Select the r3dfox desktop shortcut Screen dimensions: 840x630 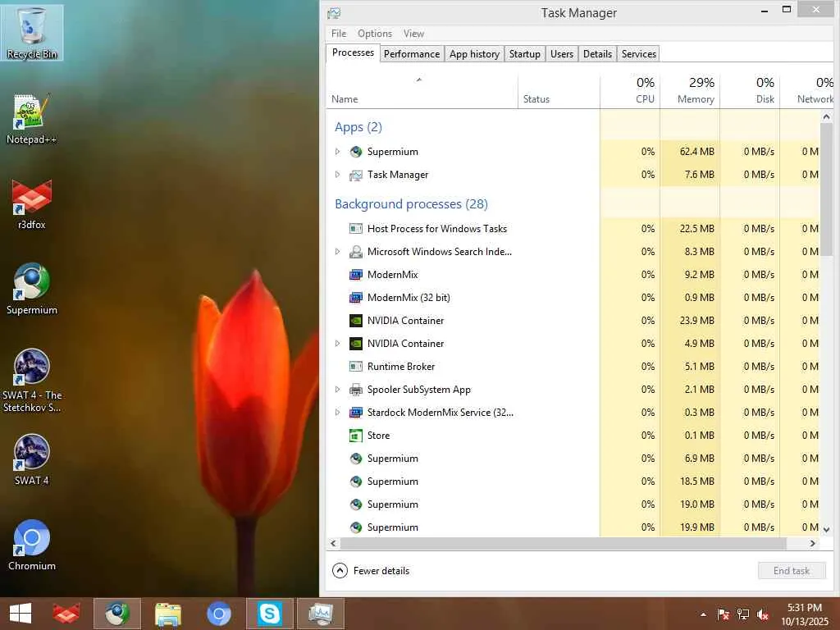pyautogui.click(x=32, y=204)
